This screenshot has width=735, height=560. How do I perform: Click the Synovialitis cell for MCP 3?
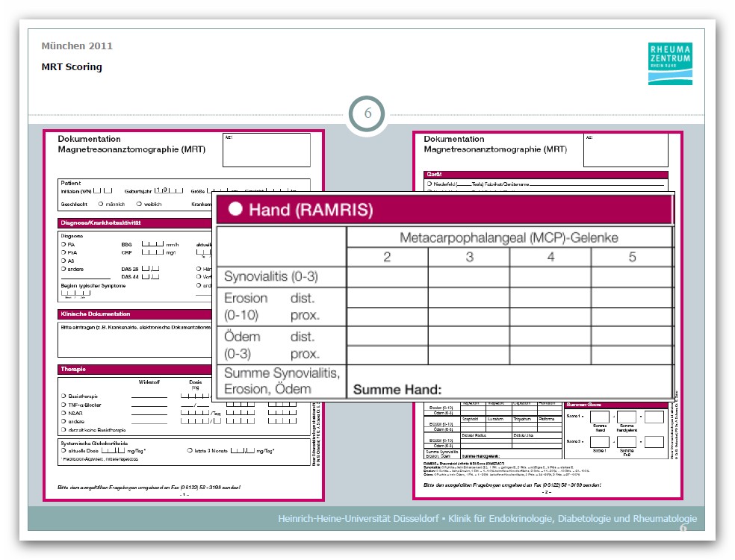pos(469,277)
